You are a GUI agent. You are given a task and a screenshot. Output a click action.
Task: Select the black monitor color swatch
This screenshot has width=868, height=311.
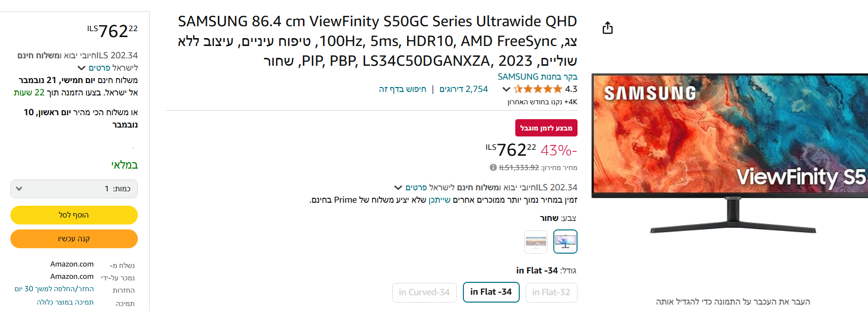point(565,242)
